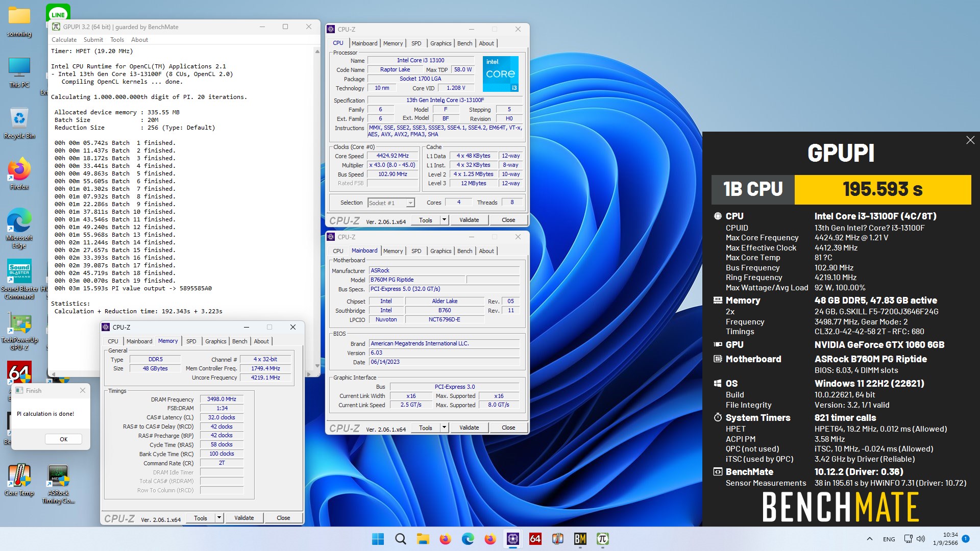Screen dimensions: 980x551
Task: Click 'PI value output -> 5895585A0' line
Action: pos(162,288)
